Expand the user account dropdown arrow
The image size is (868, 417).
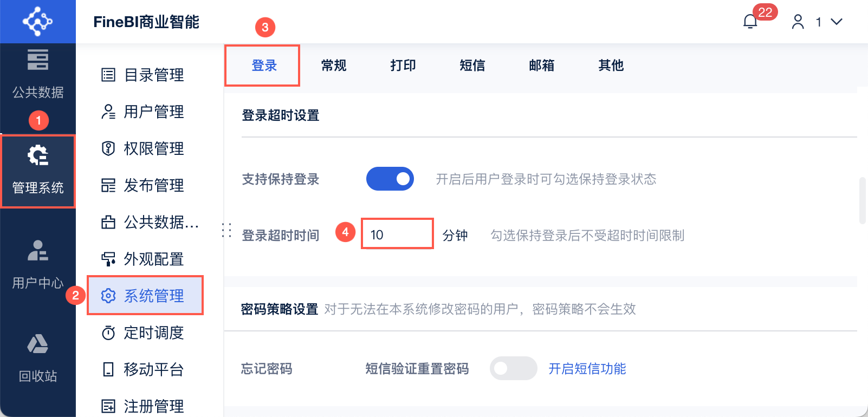coord(837,22)
